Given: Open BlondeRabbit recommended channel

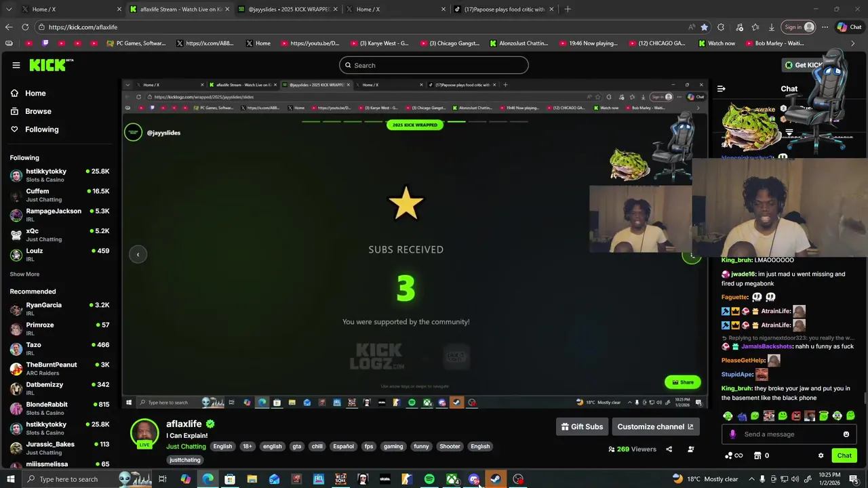Looking at the screenshot, I should [x=60, y=408].
